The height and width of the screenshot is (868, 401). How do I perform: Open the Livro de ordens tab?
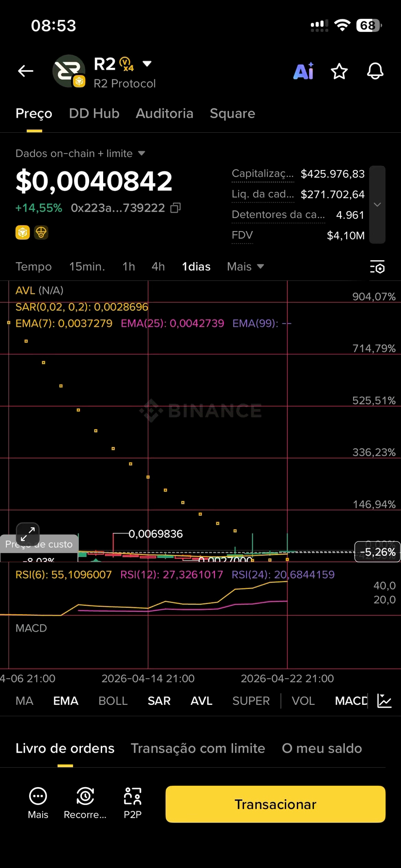point(65,748)
